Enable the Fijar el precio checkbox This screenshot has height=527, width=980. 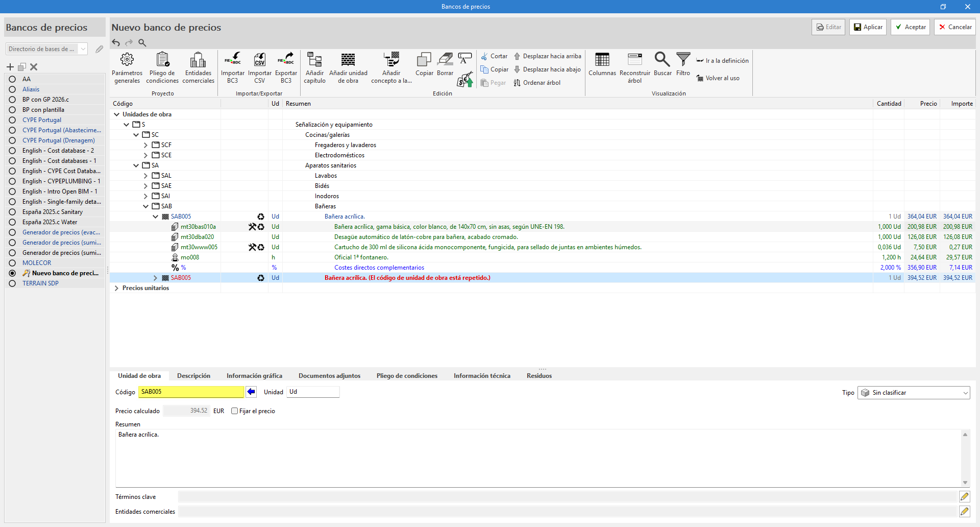[x=235, y=411]
